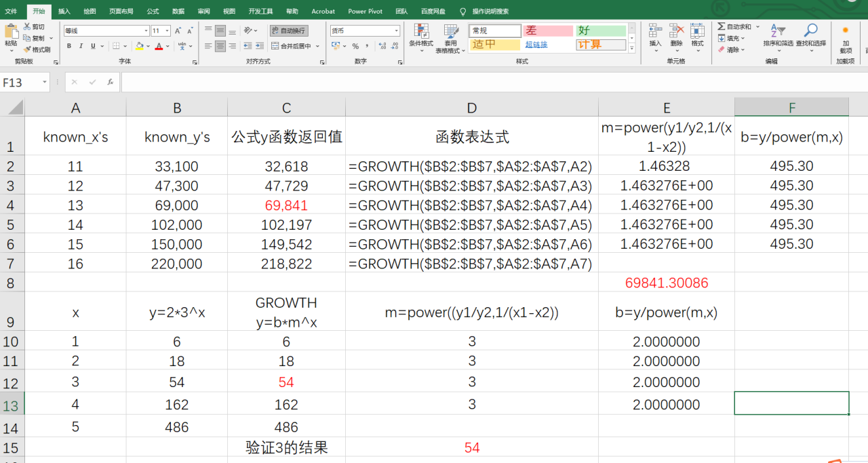This screenshot has height=463, width=868.
Task: Apply yellow fill color bucket
Action: pos(139,46)
